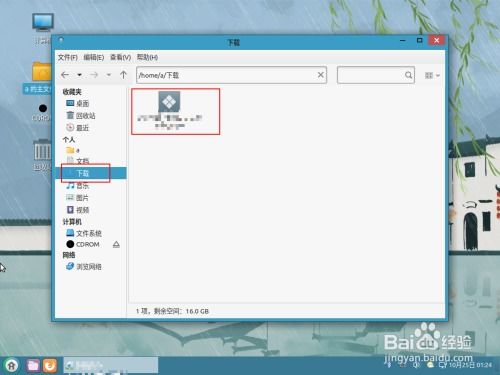Open the 帮助(H) menu
500x375 pixels.
(x=147, y=57)
